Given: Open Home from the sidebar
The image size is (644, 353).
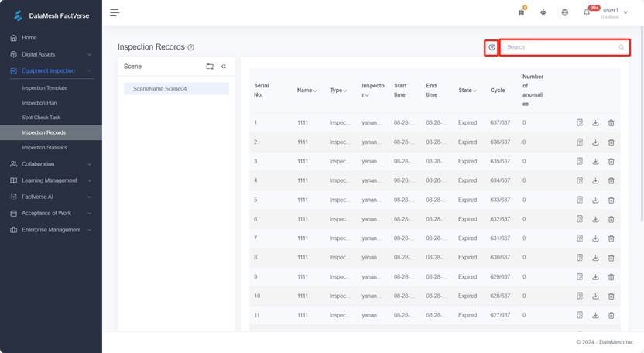Looking at the screenshot, I should [x=29, y=38].
